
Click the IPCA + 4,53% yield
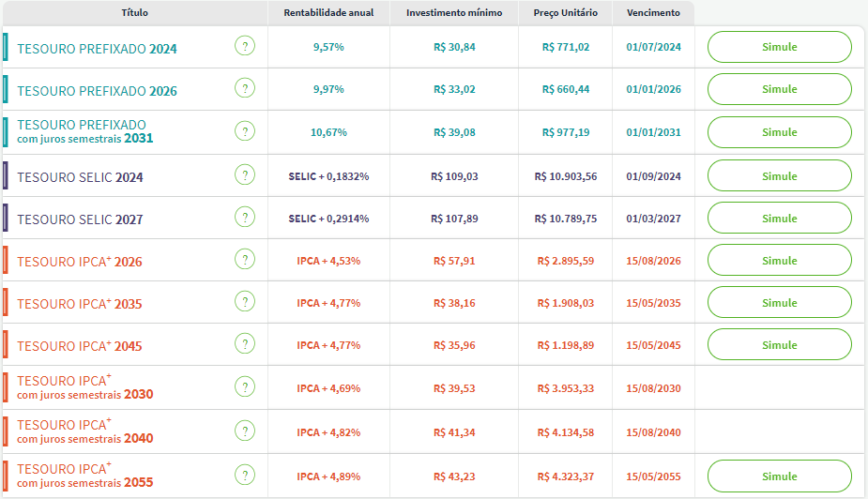328,261
